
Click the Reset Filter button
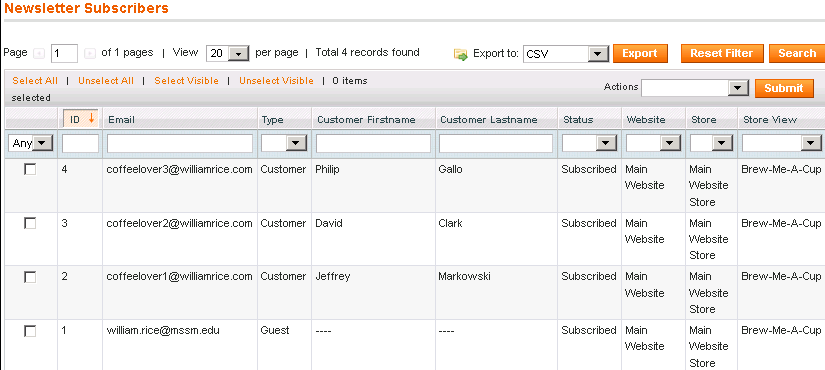tap(722, 53)
